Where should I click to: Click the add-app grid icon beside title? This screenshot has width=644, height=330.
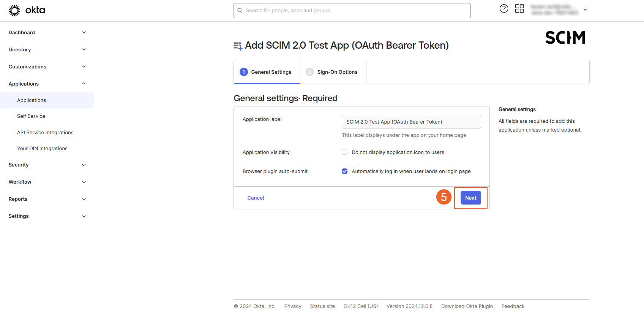point(238,46)
